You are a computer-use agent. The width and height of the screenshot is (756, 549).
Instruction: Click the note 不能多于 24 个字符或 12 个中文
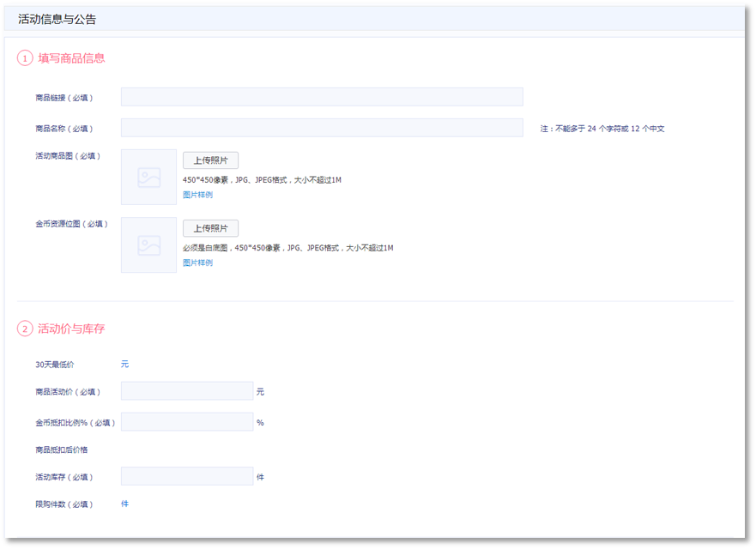(x=602, y=129)
